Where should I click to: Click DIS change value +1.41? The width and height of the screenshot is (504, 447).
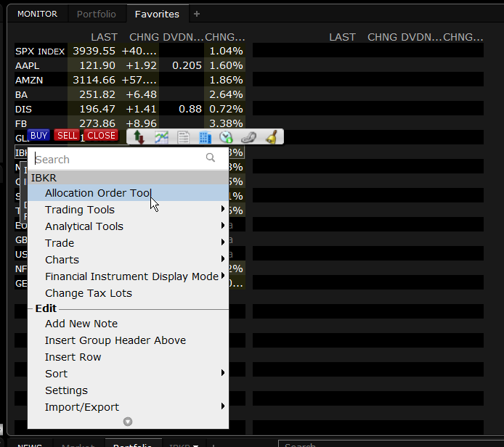pyautogui.click(x=141, y=109)
